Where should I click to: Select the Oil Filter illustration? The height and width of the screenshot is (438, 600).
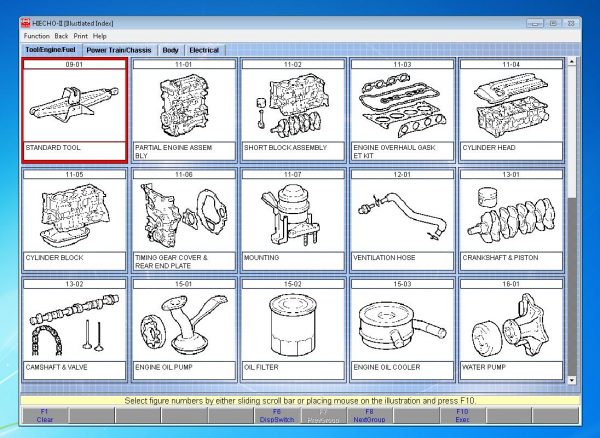tap(293, 325)
